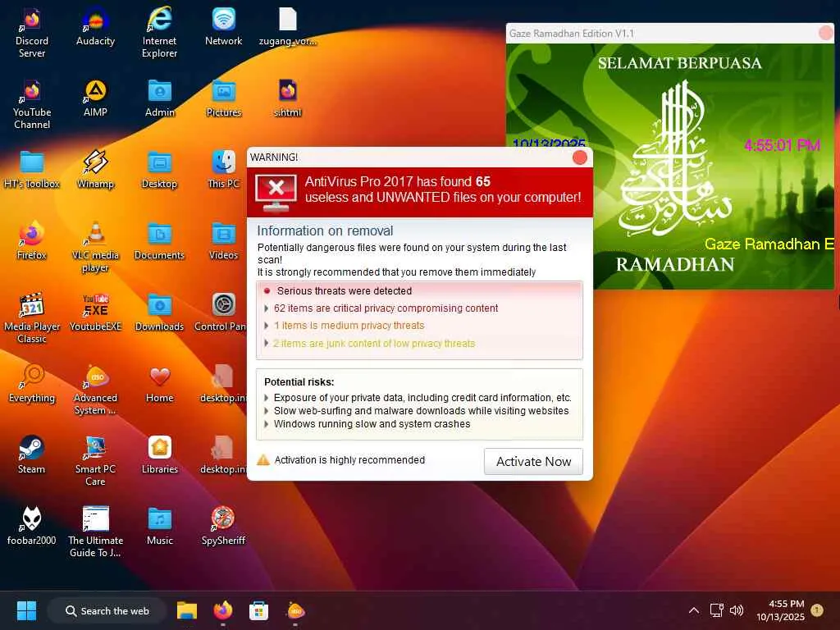Open the YouTube Channel shortcut
Image resolution: width=840 pixels, height=630 pixels.
coord(32,104)
